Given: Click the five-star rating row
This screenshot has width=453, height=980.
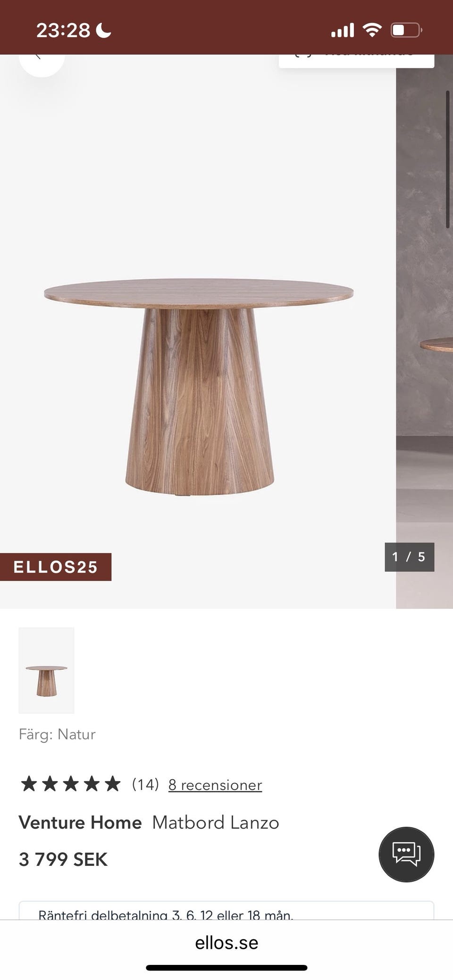Looking at the screenshot, I should click(x=70, y=784).
